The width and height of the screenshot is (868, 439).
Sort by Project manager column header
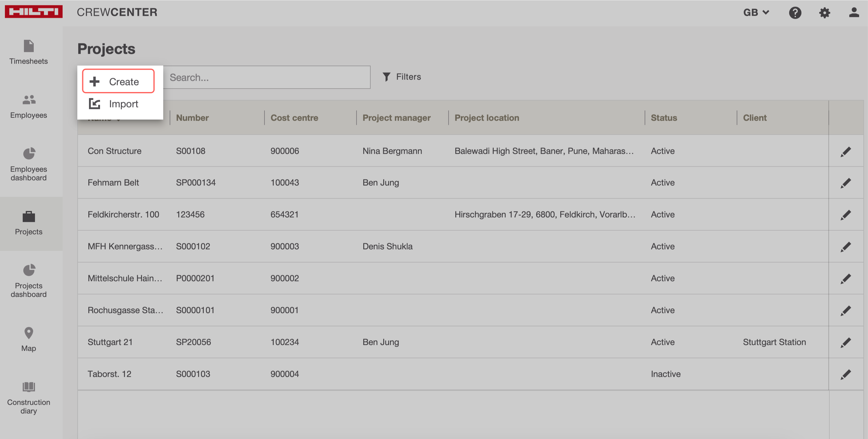click(x=396, y=117)
